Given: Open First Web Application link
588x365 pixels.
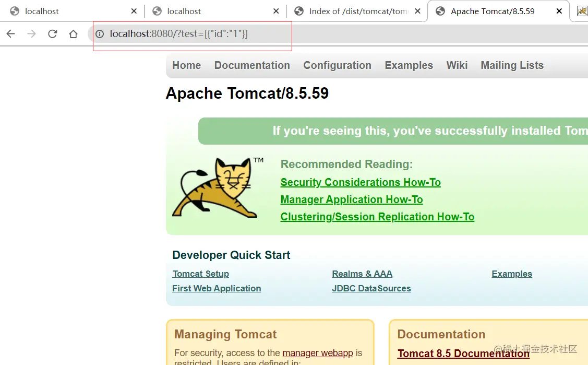Looking at the screenshot, I should [x=217, y=288].
